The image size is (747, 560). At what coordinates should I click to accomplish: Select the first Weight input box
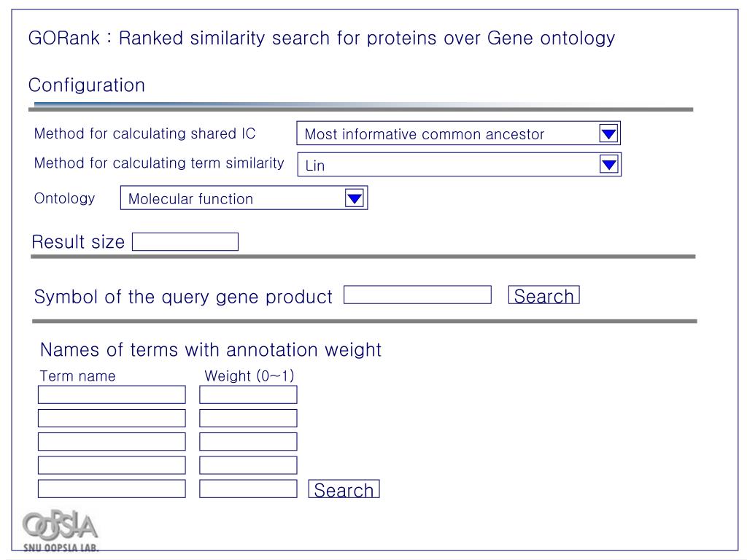[x=248, y=394]
